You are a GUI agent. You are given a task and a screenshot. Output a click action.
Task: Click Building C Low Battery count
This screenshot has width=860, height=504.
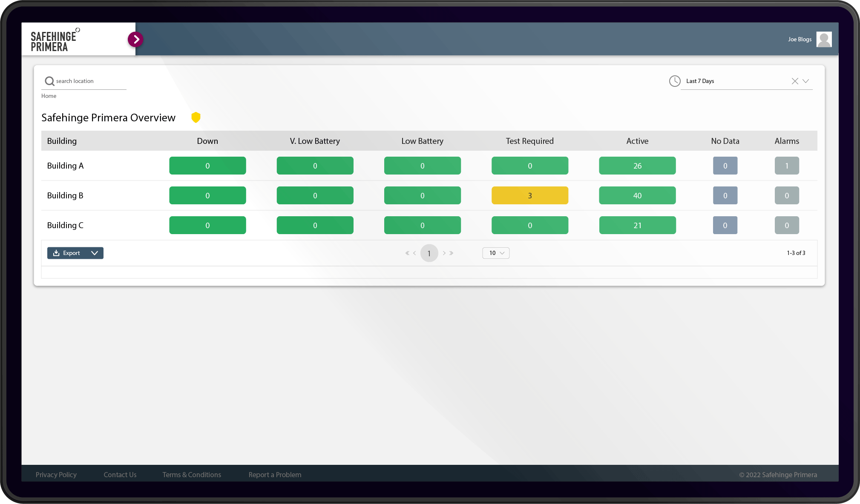(x=422, y=225)
